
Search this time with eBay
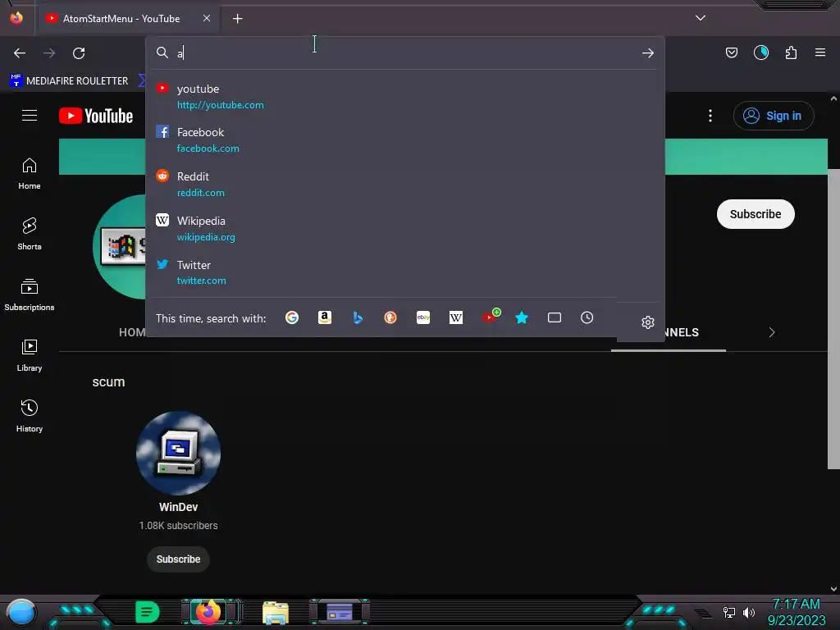click(423, 317)
